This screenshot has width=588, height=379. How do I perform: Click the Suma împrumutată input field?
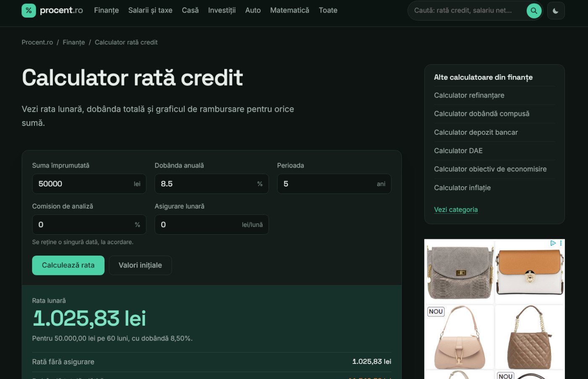pyautogui.click(x=89, y=184)
